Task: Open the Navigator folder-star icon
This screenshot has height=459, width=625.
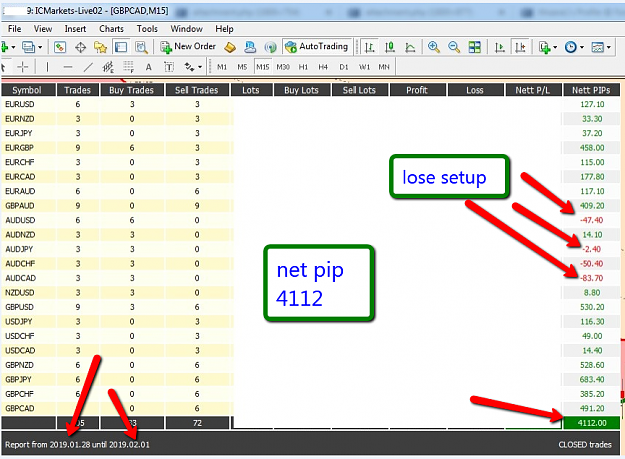Action: click(x=100, y=47)
